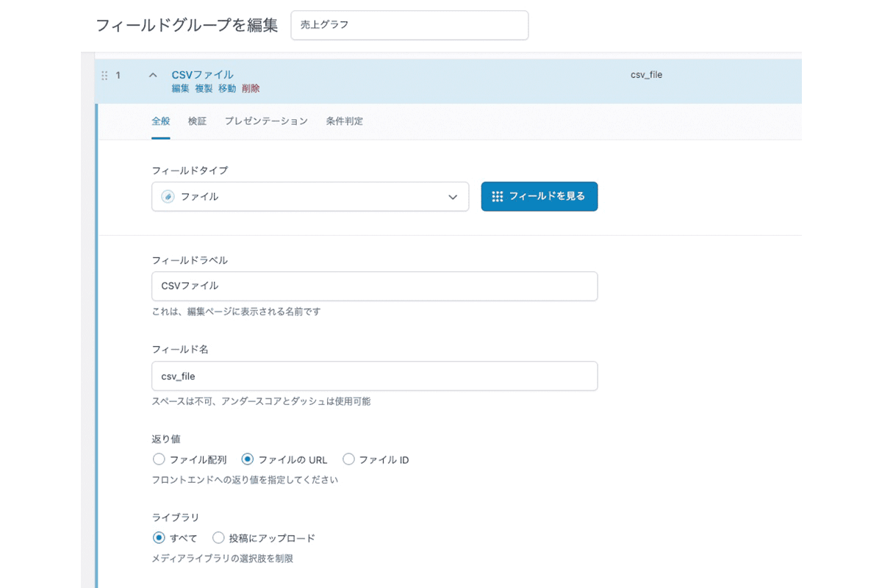Click the 売上グラフ title input field
This screenshot has height=588, width=882.
(x=409, y=25)
